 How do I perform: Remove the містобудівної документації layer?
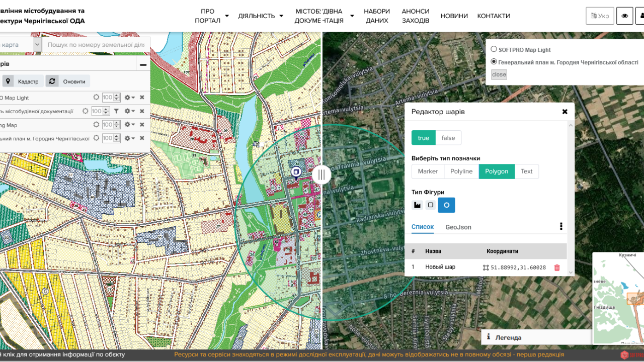(142, 111)
